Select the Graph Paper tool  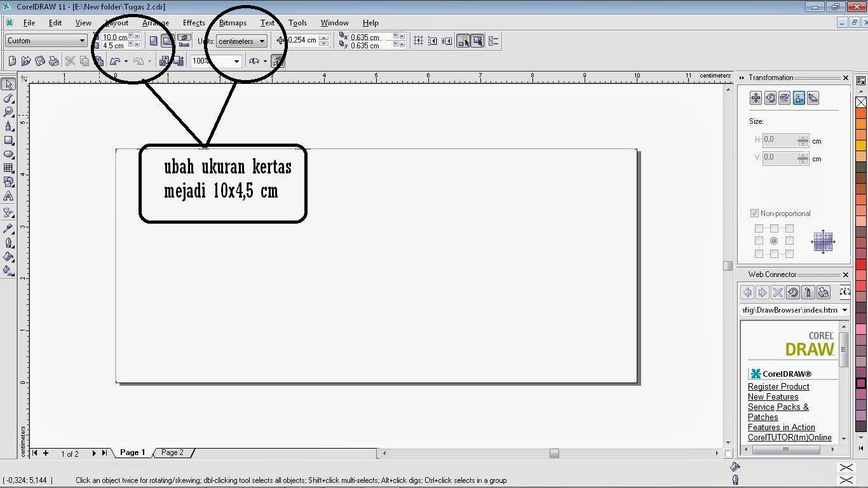[8, 168]
